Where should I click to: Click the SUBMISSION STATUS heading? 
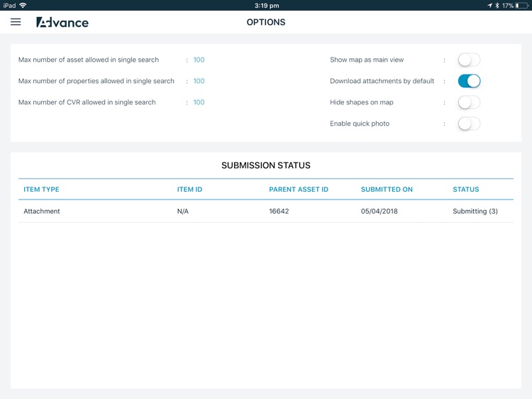point(266,165)
